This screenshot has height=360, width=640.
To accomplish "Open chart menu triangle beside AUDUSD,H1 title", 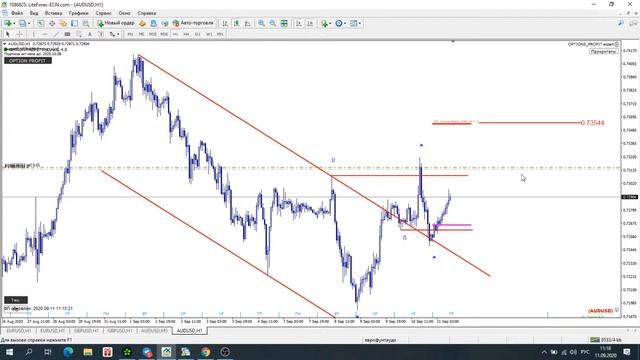I will tap(4, 44).
